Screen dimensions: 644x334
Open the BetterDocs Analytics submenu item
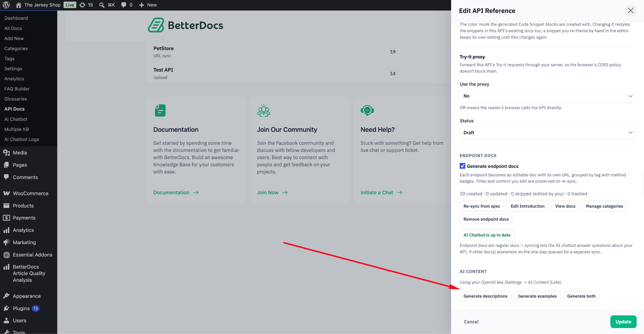[14, 79]
